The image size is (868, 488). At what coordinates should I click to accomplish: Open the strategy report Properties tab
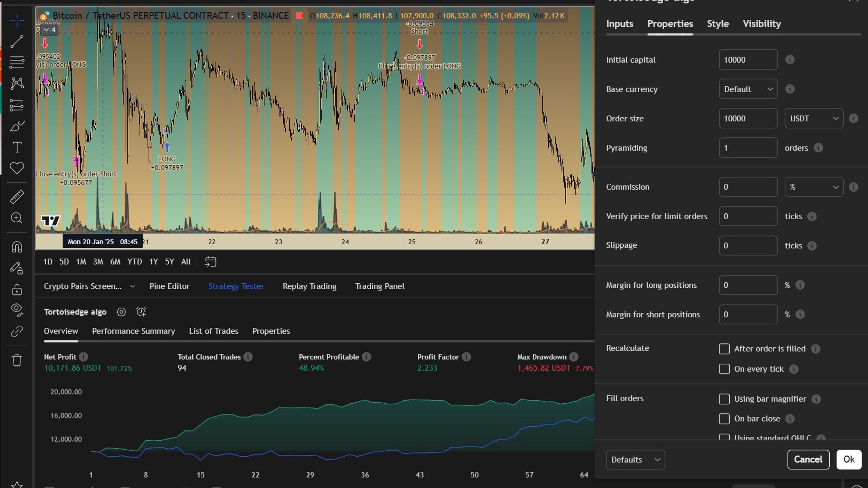pyautogui.click(x=271, y=331)
